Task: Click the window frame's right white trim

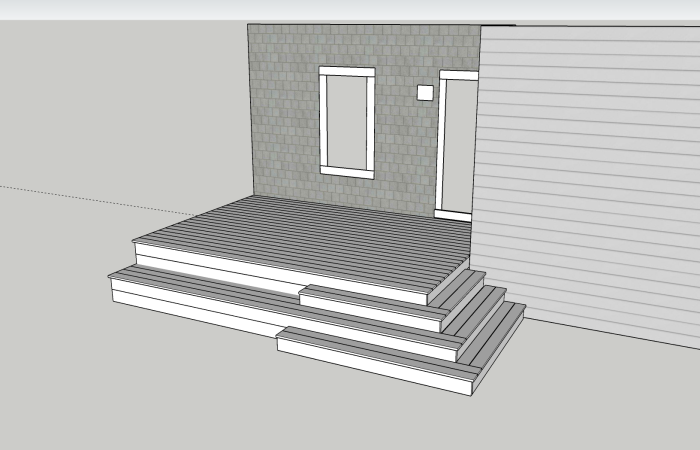Action: [x=370, y=121]
